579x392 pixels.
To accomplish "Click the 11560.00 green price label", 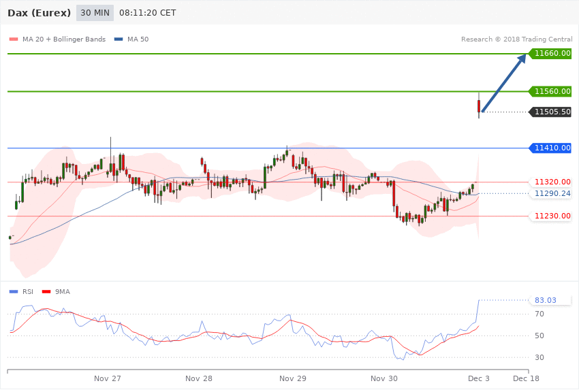I will click(x=550, y=91).
